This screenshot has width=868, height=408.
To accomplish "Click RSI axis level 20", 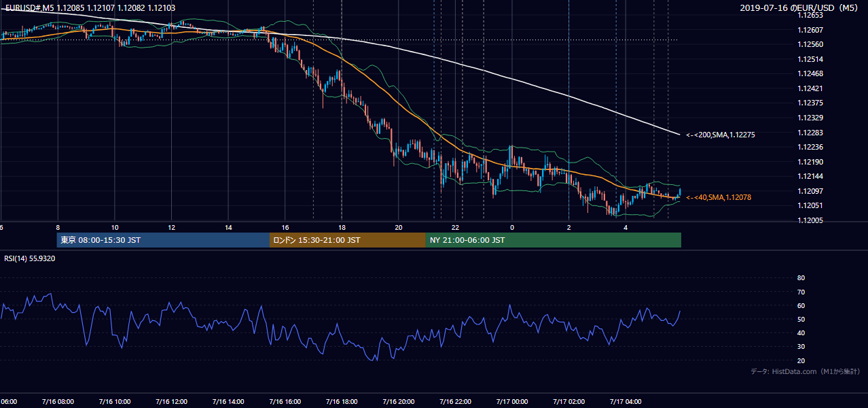I will (x=801, y=360).
